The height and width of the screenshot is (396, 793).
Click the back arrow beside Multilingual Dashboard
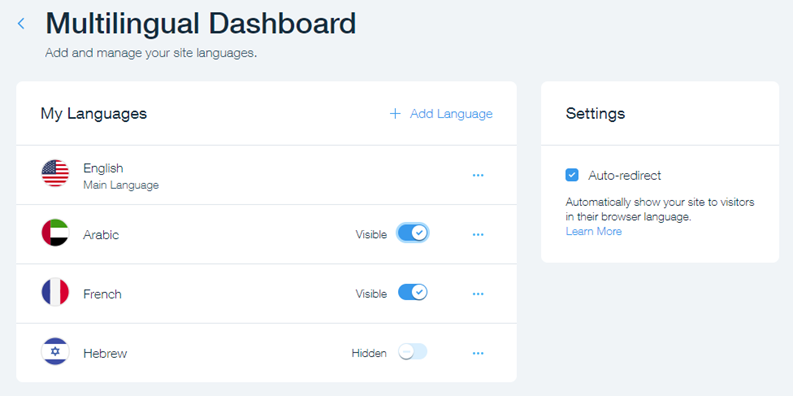[x=21, y=23]
